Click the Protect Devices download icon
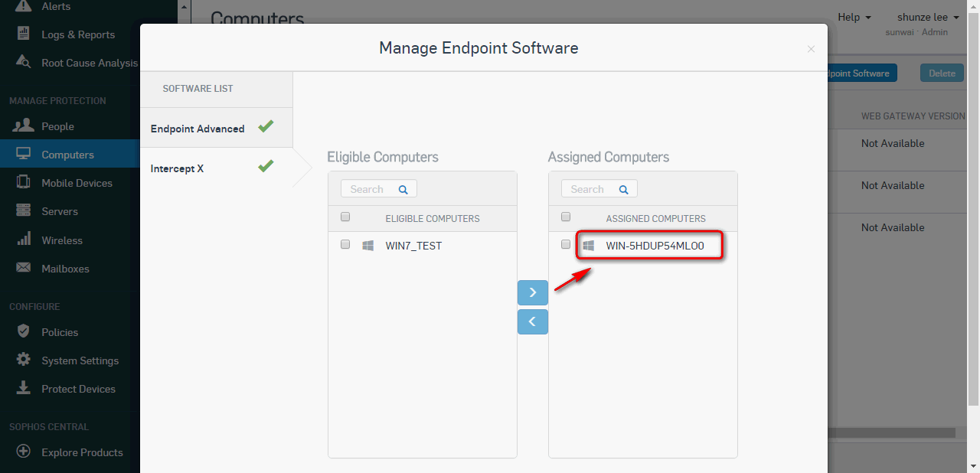 pyautogui.click(x=24, y=388)
